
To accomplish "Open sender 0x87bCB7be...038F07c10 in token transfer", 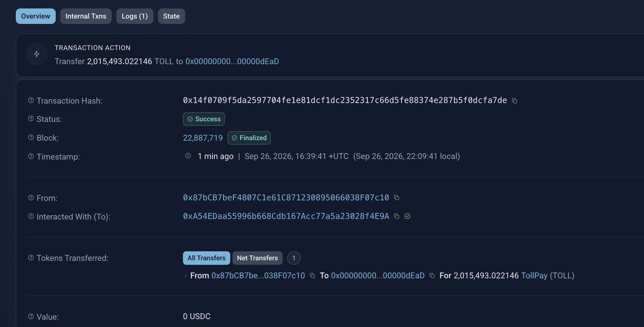I will 258,275.
